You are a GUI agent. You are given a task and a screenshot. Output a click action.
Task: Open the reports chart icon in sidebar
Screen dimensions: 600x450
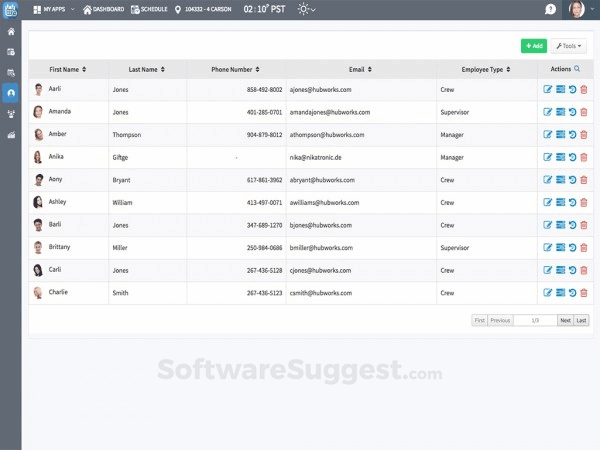pyautogui.click(x=11, y=134)
